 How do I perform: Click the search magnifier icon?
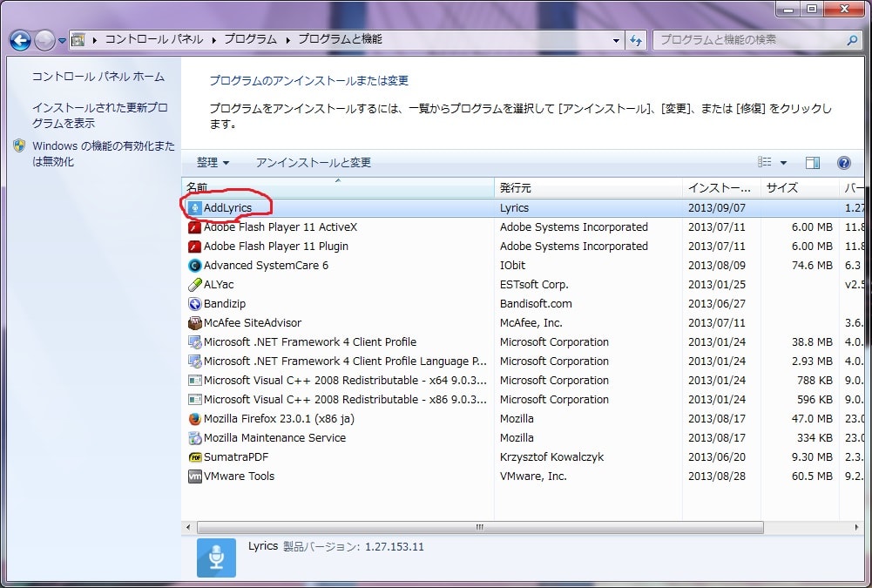pyautogui.click(x=852, y=40)
